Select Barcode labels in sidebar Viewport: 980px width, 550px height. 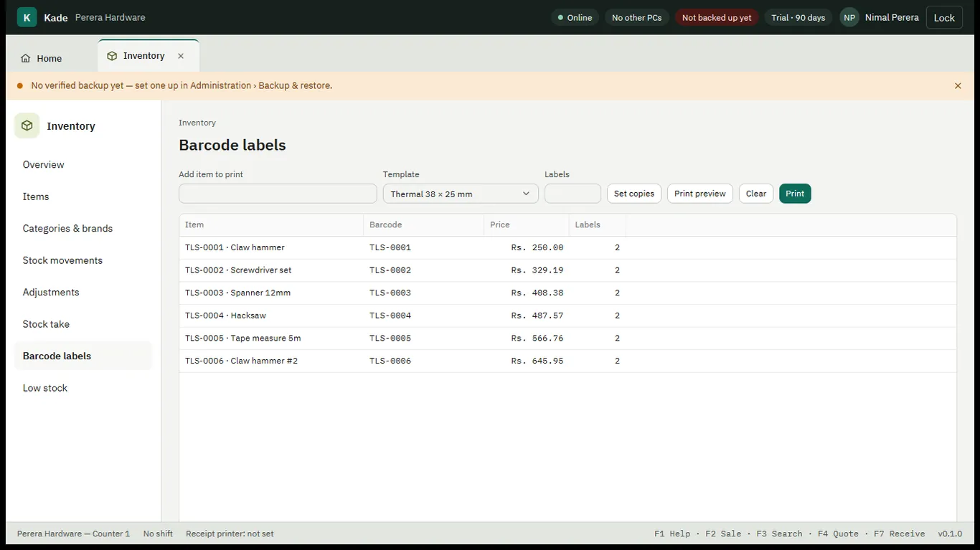click(83, 356)
